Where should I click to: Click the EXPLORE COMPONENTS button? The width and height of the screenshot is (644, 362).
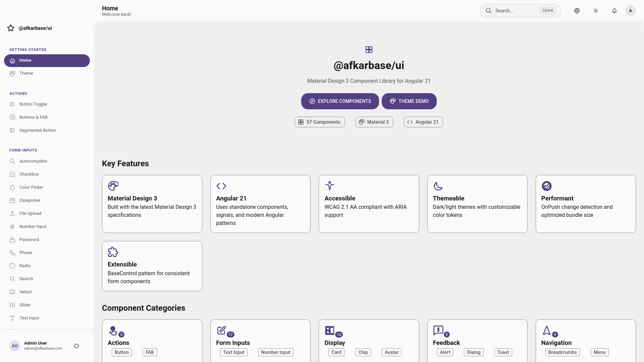click(x=340, y=101)
